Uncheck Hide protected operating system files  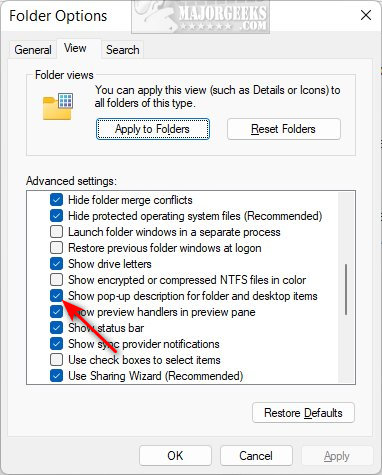click(x=56, y=216)
